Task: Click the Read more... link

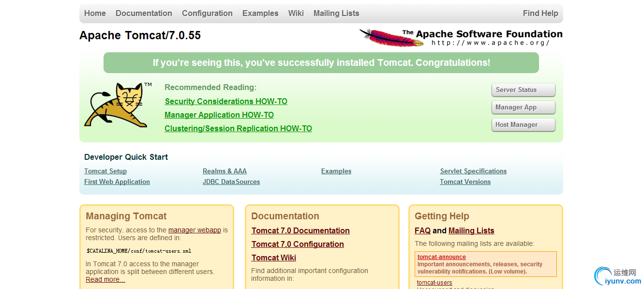Action: click(x=105, y=279)
